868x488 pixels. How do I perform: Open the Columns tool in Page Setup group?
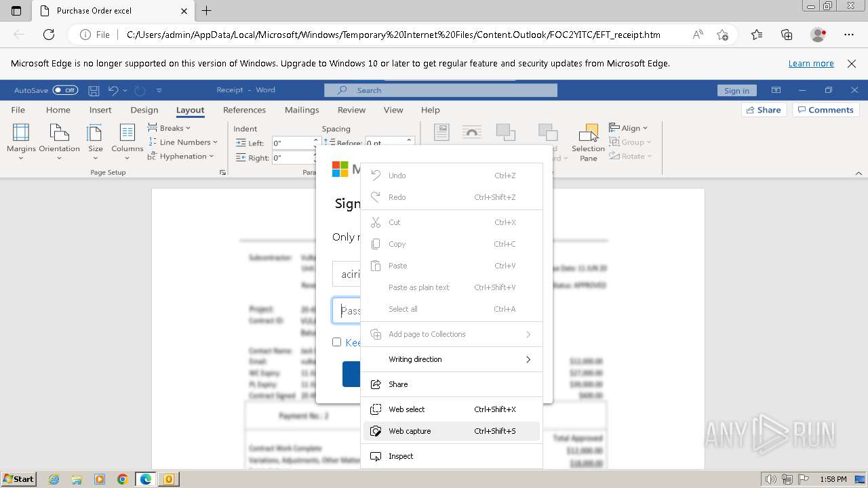127,142
